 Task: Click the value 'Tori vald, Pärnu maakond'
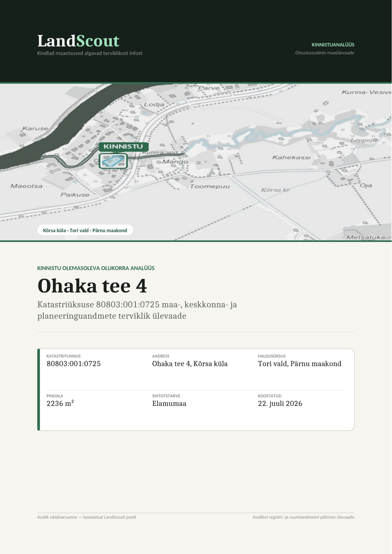(300, 364)
